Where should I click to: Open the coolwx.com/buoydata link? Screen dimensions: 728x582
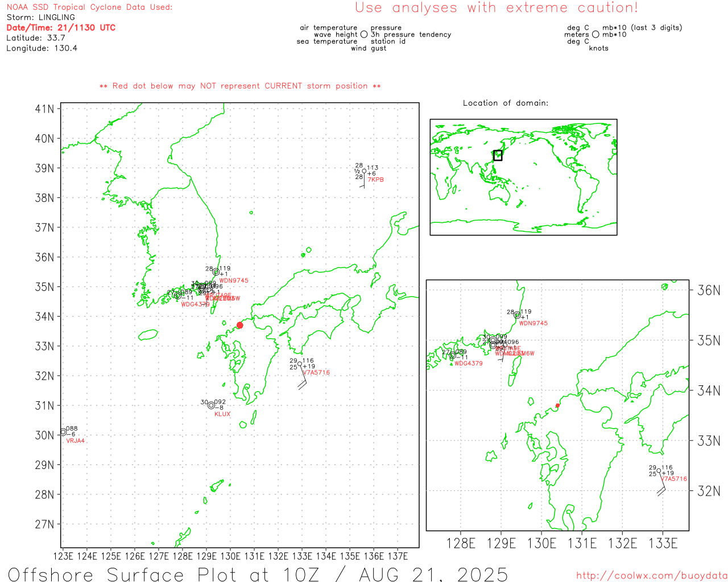[x=651, y=576]
